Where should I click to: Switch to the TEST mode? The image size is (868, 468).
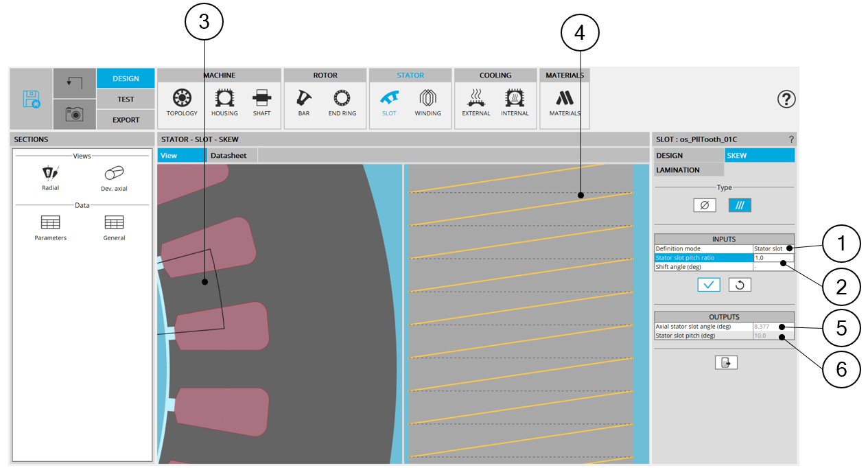coord(126,99)
